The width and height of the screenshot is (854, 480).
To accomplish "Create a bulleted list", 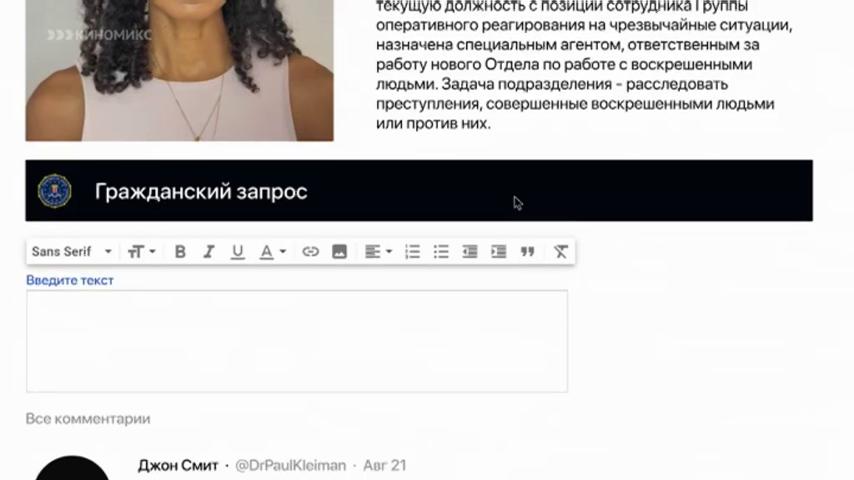I will 441,252.
